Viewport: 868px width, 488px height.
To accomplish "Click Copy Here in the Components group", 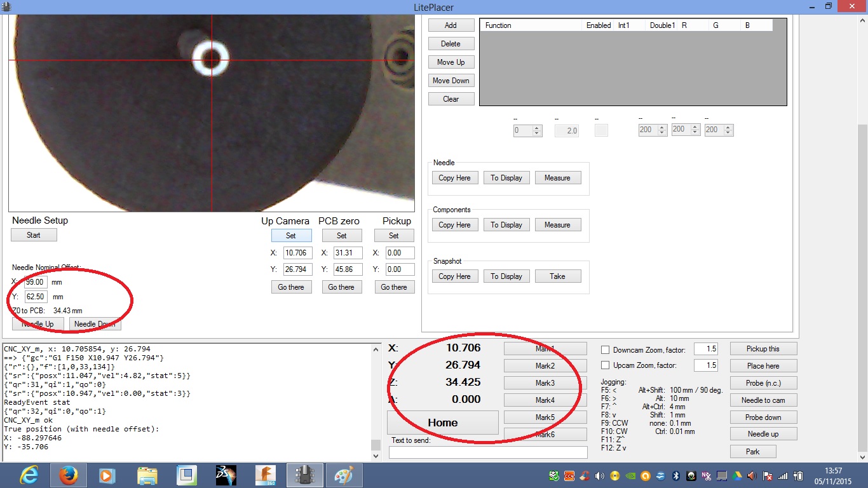I will 454,225.
